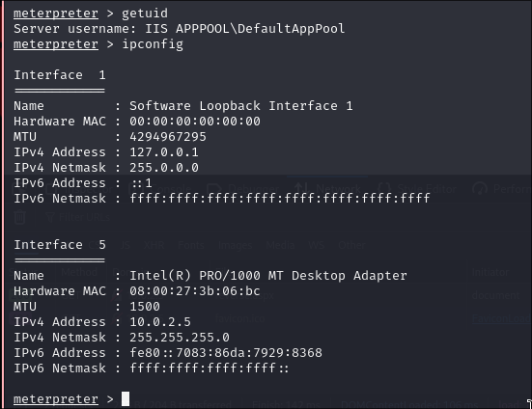This screenshot has width=532, height=409.
Task: Click the funnel icon beside Filter URLs
Action: pyautogui.click(x=50, y=217)
